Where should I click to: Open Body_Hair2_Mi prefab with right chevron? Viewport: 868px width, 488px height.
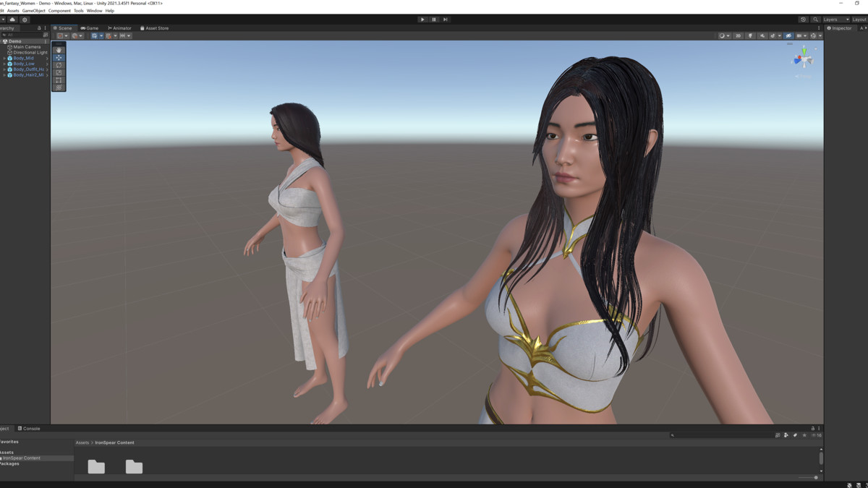tap(47, 75)
